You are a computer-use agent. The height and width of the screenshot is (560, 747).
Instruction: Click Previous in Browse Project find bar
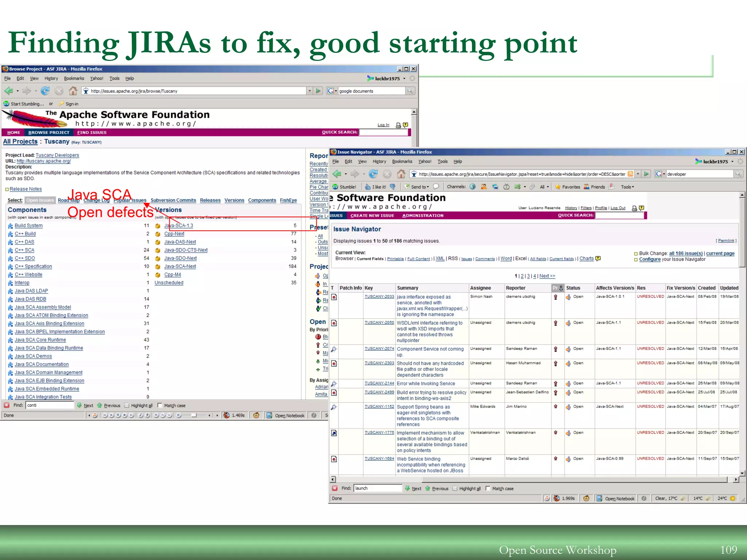[x=108, y=405]
